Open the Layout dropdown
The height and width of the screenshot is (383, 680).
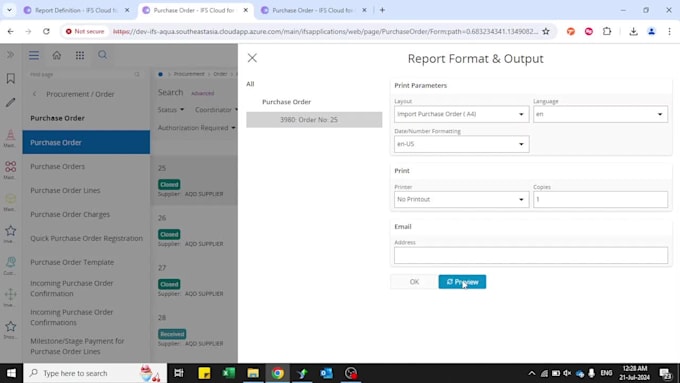461,114
